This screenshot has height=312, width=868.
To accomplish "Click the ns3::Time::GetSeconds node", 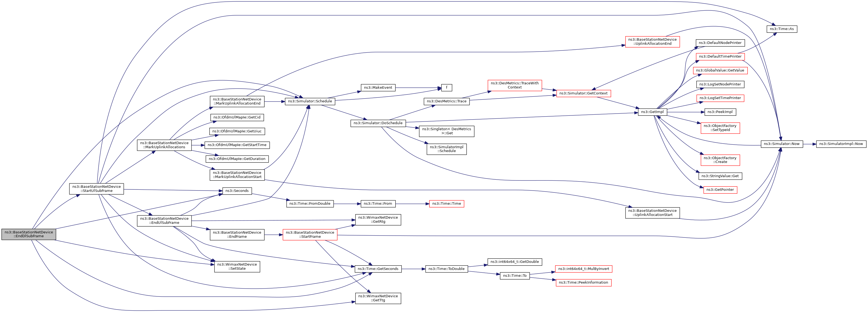I will click(378, 269).
